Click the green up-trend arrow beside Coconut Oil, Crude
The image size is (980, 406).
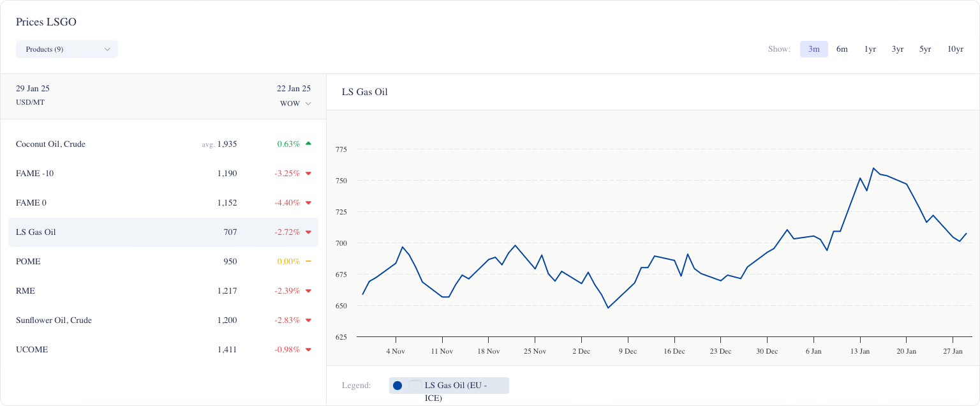point(308,144)
